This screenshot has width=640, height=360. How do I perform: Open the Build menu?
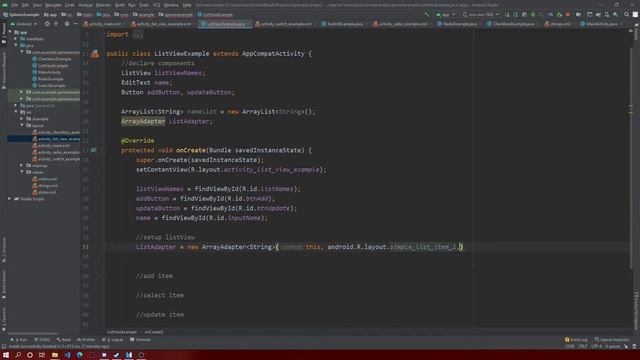(120, 5)
